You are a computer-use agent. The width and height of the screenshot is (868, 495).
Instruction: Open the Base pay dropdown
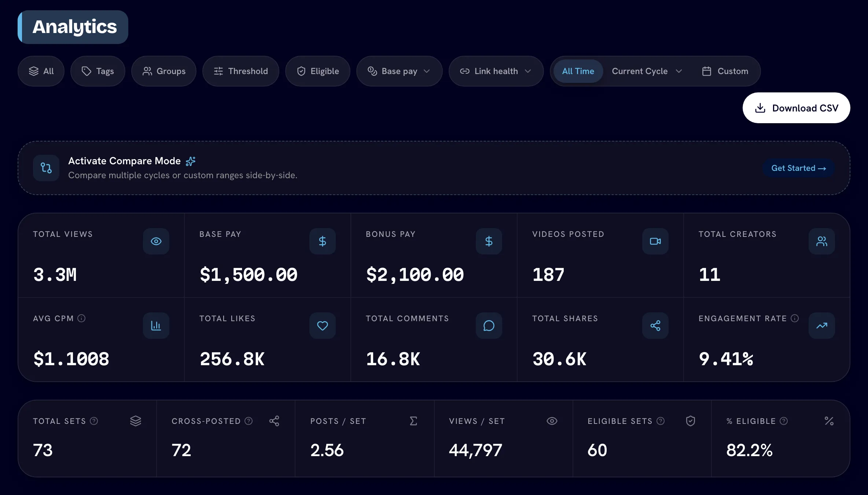coord(399,71)
